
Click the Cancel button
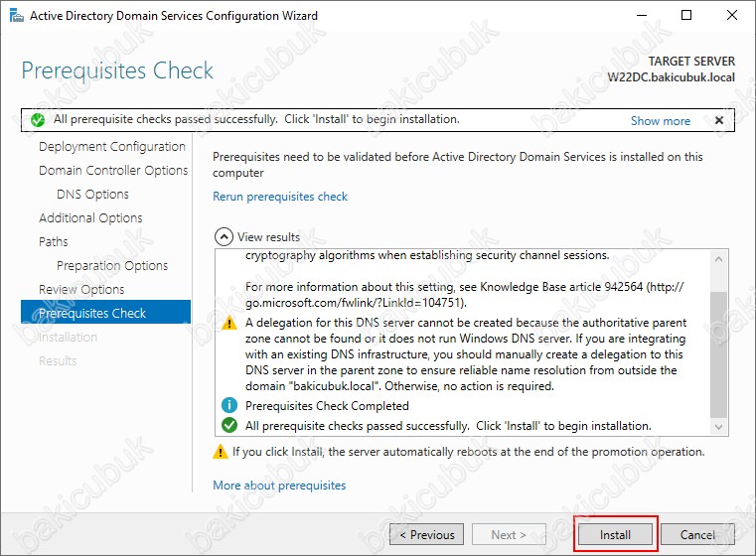point(697,535)
